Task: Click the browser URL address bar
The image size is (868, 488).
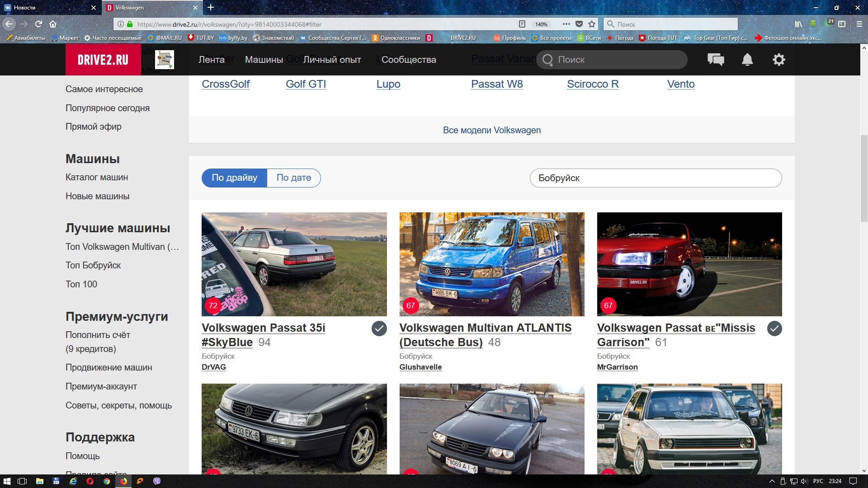Action: click(325, 24)
